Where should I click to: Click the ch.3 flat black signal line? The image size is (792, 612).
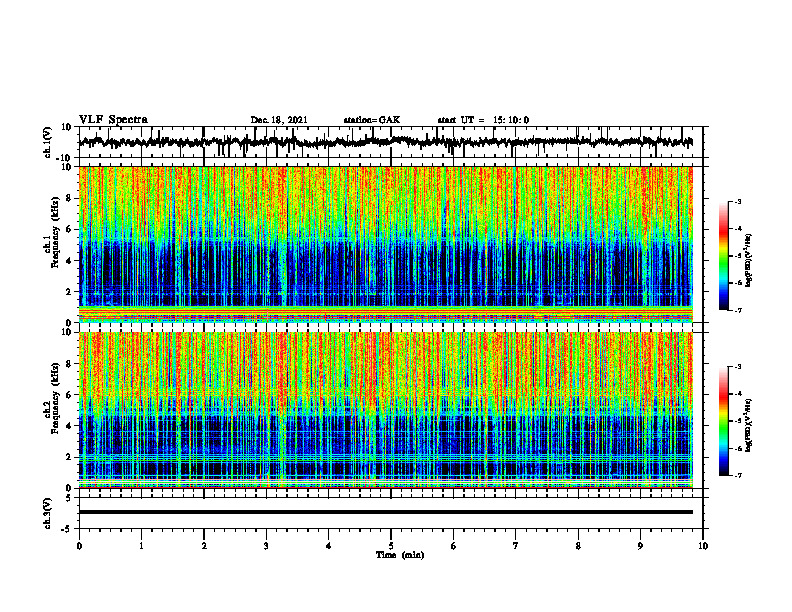click(x=386, y=512)
